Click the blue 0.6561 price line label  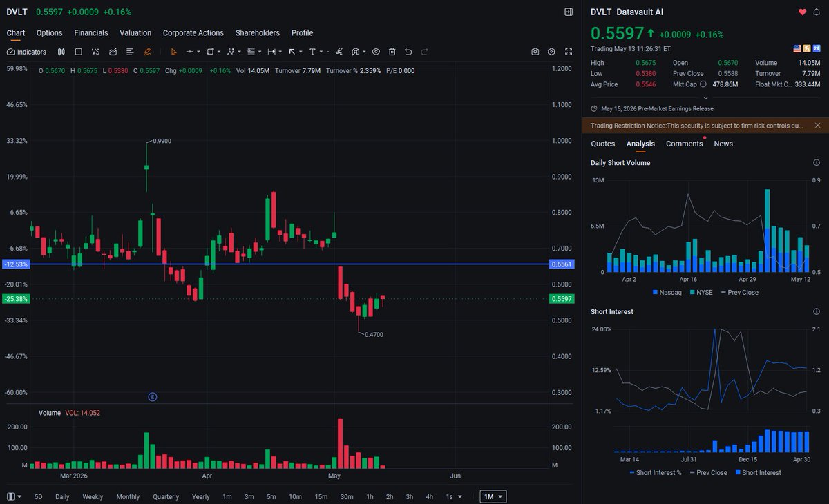[561, 264]
